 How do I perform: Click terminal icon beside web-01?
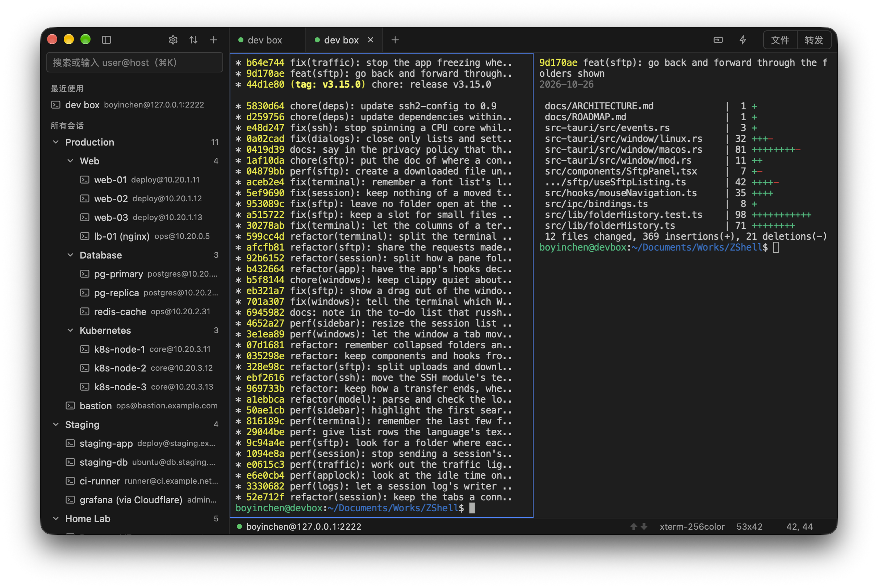85,180
